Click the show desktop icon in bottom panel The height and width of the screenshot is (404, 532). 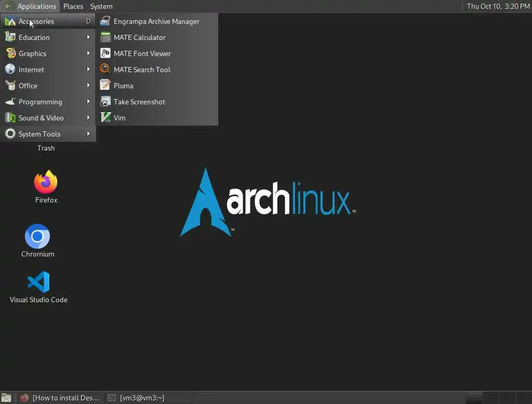6,398
